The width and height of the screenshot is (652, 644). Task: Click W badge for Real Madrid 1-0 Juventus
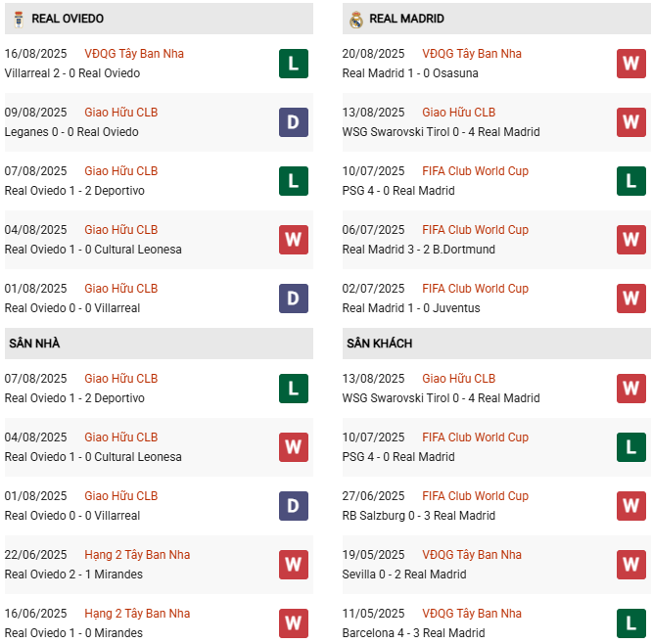point(630,299)
